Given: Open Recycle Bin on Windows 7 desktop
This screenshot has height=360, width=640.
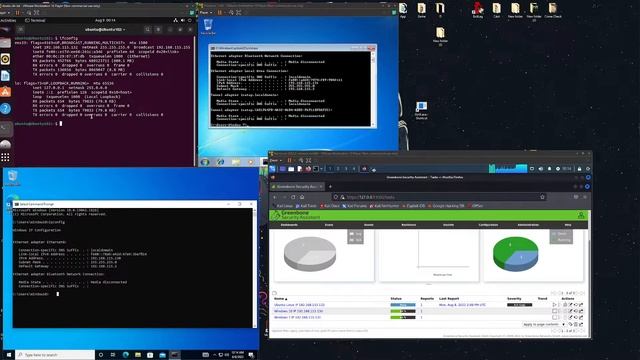Looking at the screenshot, I should pos(208,27).
